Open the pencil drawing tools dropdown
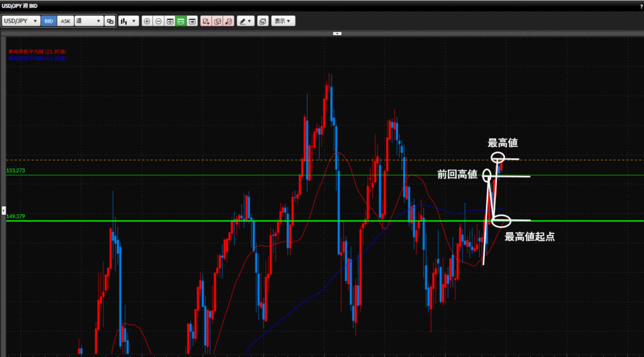This screenshot has width=644, height=357. click(x=245, y=21)
